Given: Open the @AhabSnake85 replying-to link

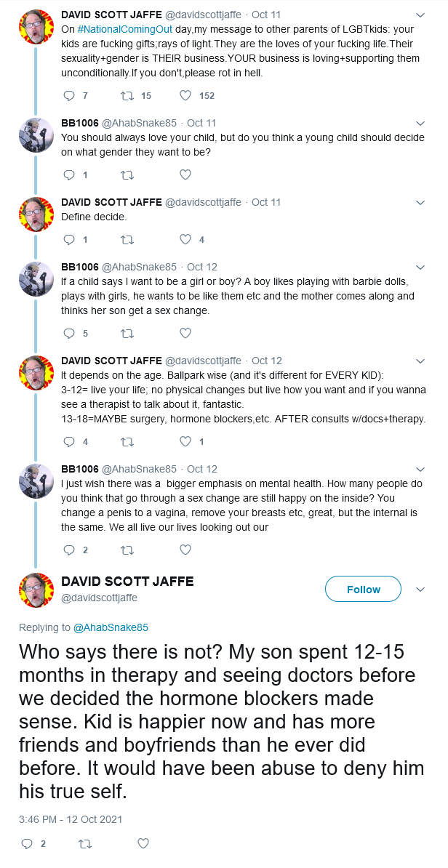Looking at the screenshot, I should [111, 627].
